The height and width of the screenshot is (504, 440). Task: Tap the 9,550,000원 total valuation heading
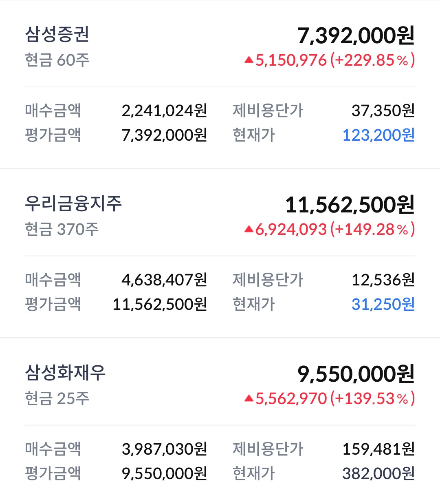click(356, 374)
